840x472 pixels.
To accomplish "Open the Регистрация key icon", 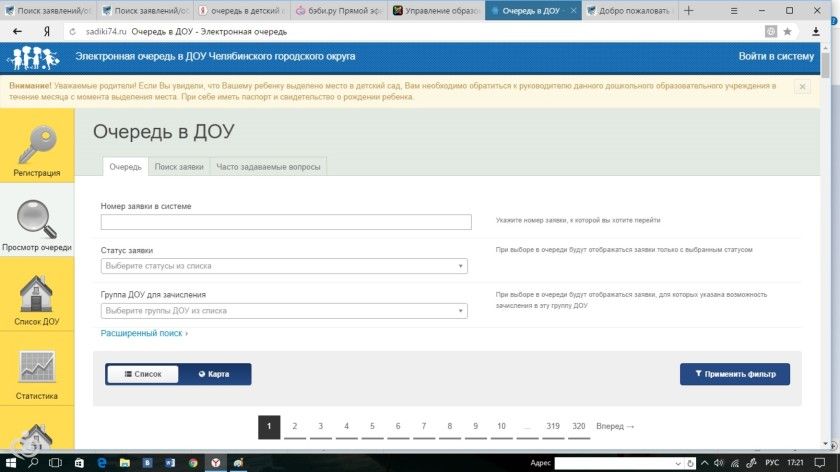I will pos(37,145).
